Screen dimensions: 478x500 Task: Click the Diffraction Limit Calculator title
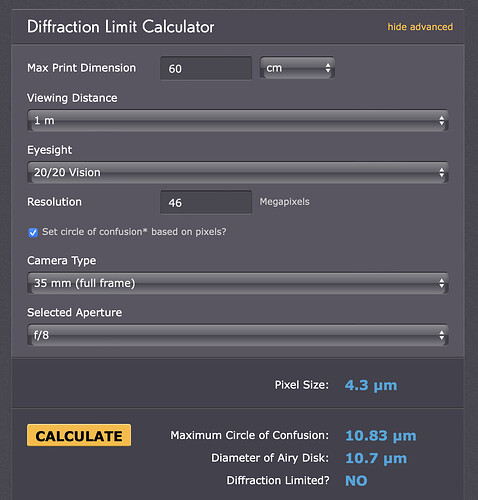click(120, 27)
